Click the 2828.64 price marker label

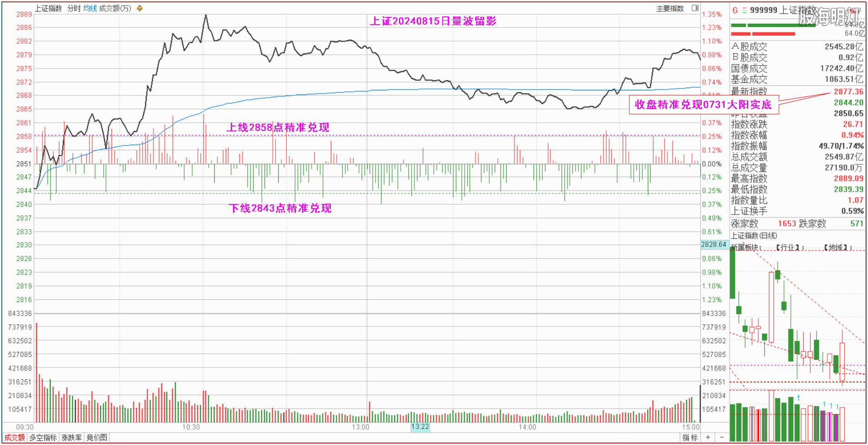point(714,245)
